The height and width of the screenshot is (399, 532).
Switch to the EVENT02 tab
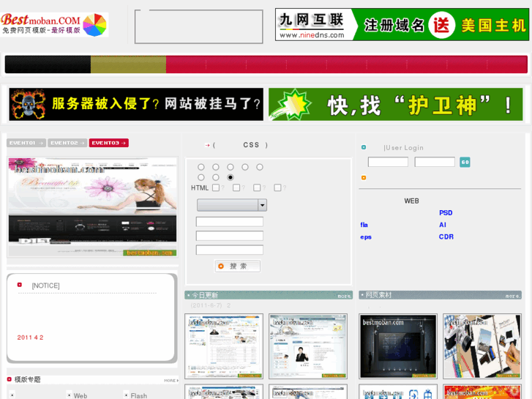pyautogui.click(x=67, y=143)
